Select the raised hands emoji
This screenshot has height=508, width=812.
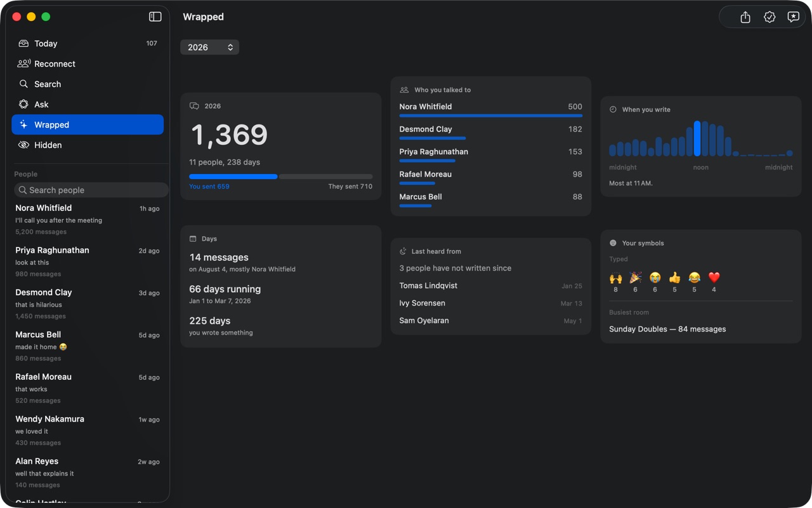tap(615, 277)
